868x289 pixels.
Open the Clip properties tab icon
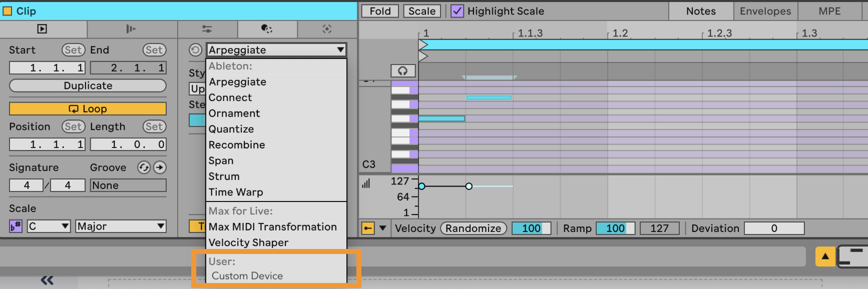(x=43, y=29)
